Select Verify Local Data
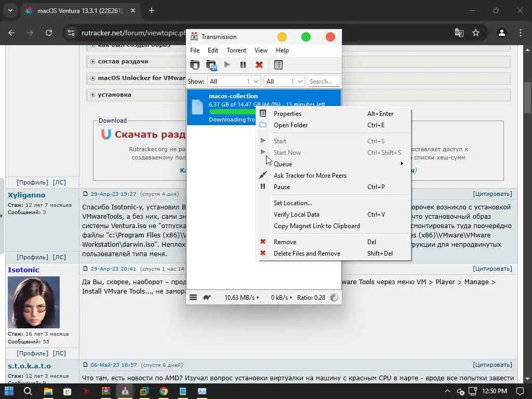 (333, 215)
